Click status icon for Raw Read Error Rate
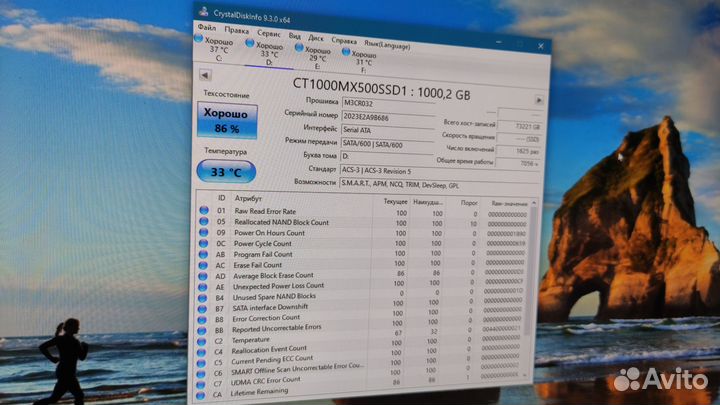 pyautogui.click(x=204, y=210)
